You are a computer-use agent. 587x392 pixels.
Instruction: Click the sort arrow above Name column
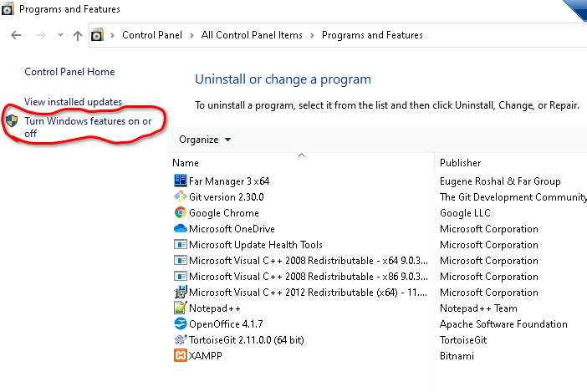pos(301,155)
